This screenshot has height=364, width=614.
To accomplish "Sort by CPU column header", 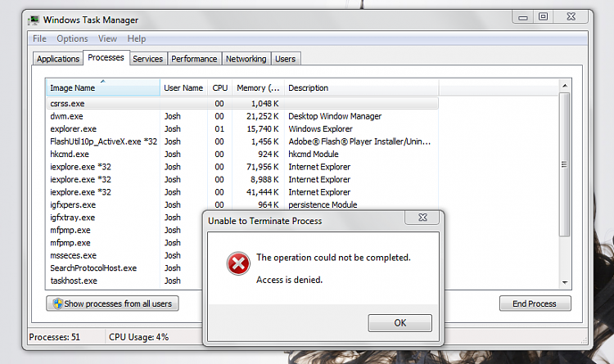I will [219, 88].
